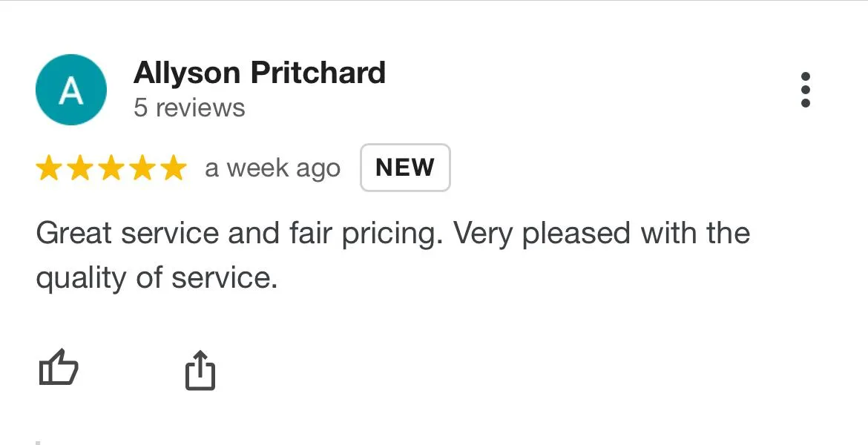Click the word 'reviews' under the name

[200, 108]
